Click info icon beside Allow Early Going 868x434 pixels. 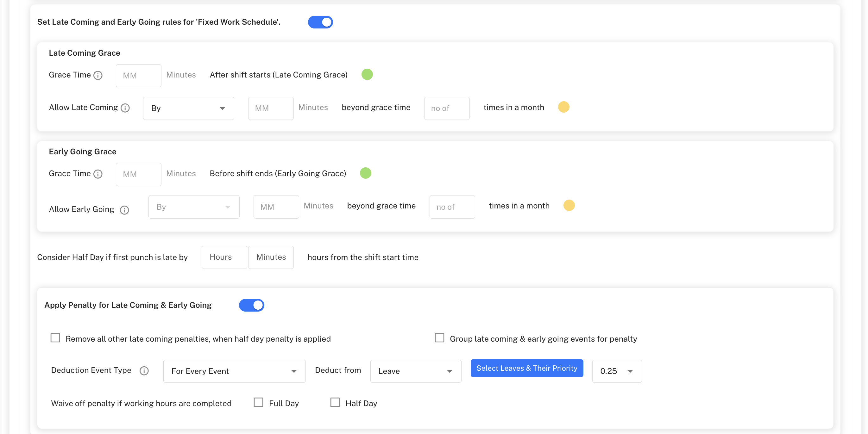tap(124, 210)
